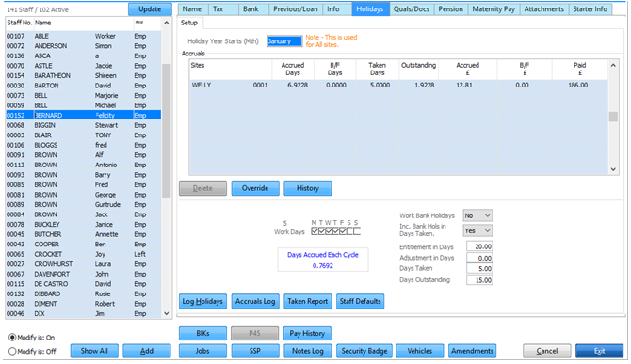This screenshot has width=631, height=364.
Task: Select staff row 00065 CROCKET Joy
Action: coord(83,254)
